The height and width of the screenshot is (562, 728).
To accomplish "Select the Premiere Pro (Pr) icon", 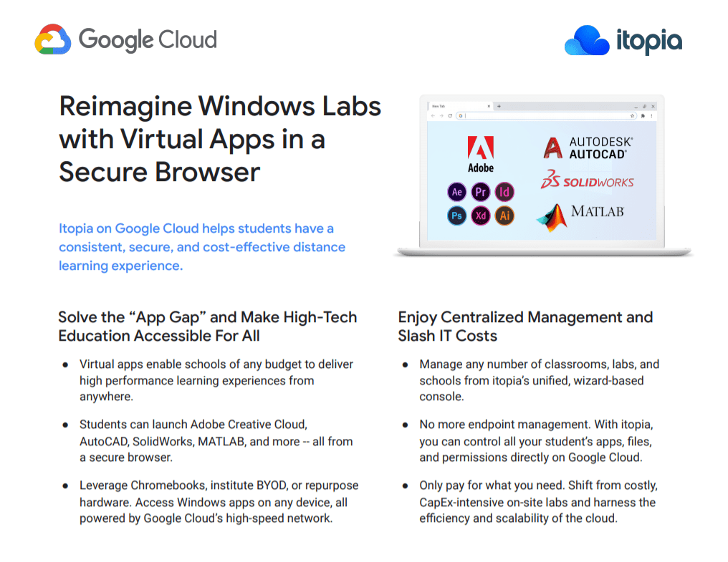I will coord(481,192).
